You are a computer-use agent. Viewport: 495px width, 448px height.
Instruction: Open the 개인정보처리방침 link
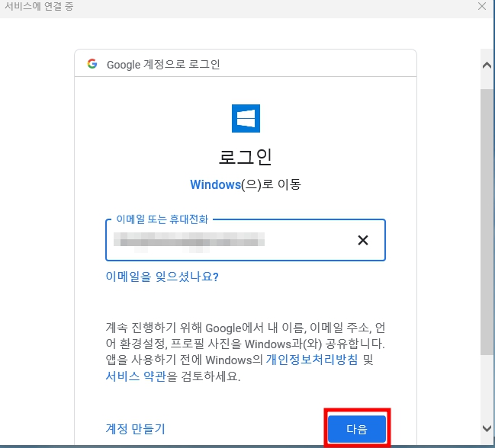pyautogui.click(x=312, y=360)
